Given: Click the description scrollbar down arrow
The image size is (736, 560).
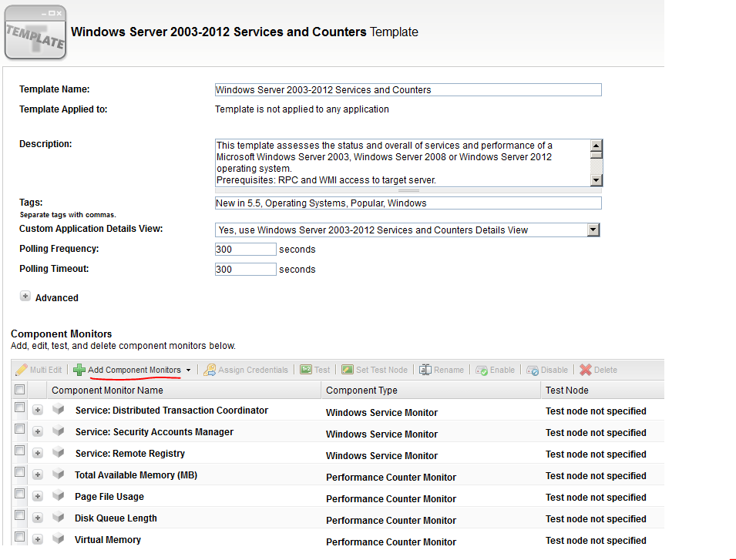Looking at the screenshot, I should point(597,180).
